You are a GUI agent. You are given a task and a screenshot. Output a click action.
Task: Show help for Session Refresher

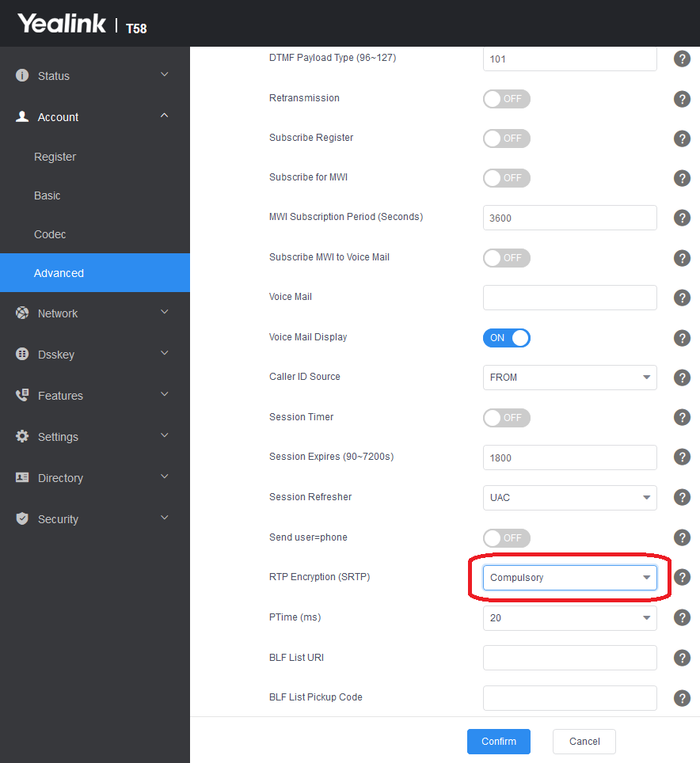click(682, 497)
